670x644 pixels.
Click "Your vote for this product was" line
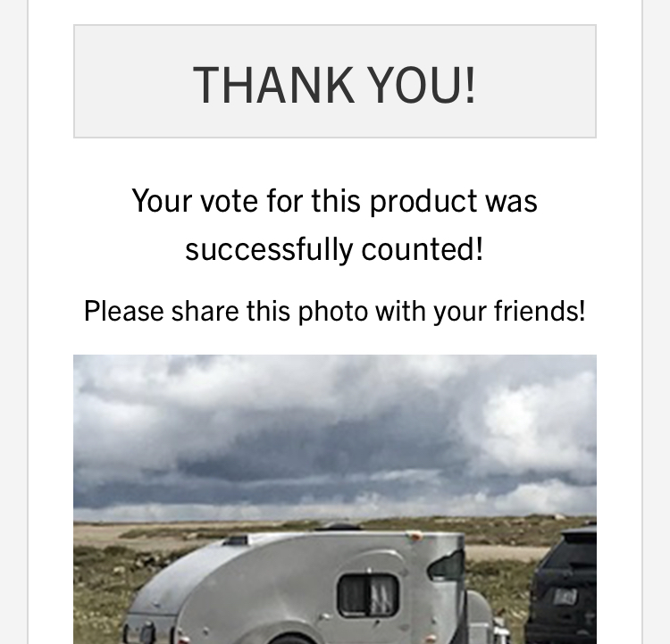(x=335, y=201)
